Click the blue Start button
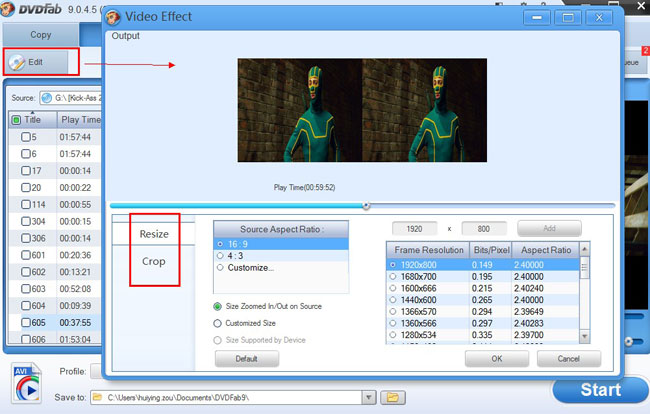The width and height of the screenshot is (650, 414). [600, 390]
